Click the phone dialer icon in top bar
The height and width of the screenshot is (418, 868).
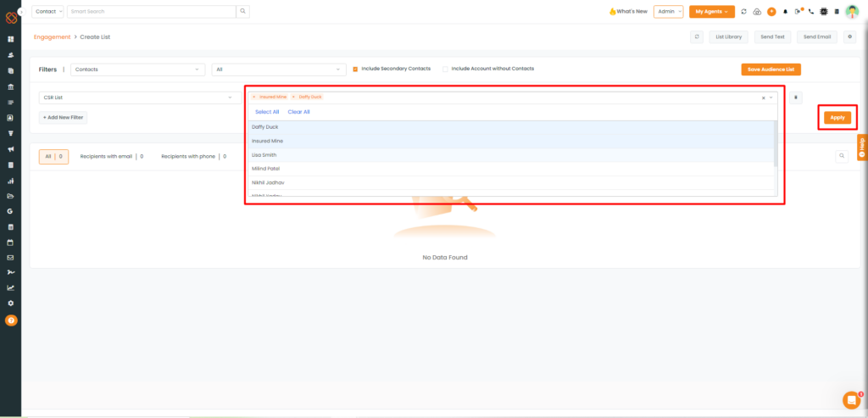[811, 11]
